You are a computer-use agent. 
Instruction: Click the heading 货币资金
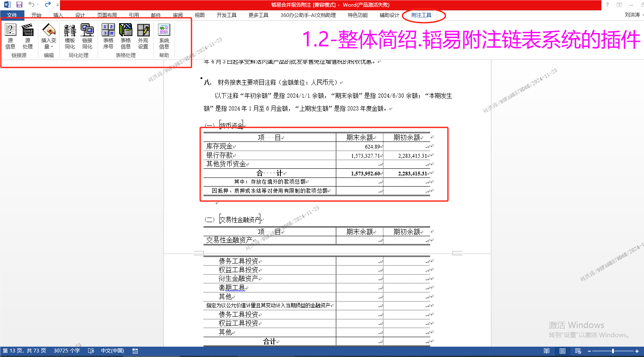pos(232,125)
